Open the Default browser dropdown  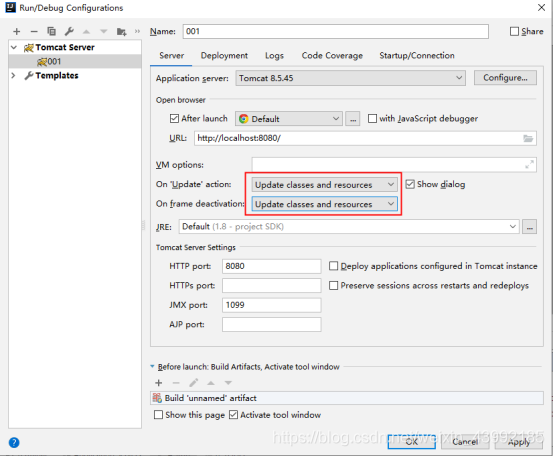point(289,119)
